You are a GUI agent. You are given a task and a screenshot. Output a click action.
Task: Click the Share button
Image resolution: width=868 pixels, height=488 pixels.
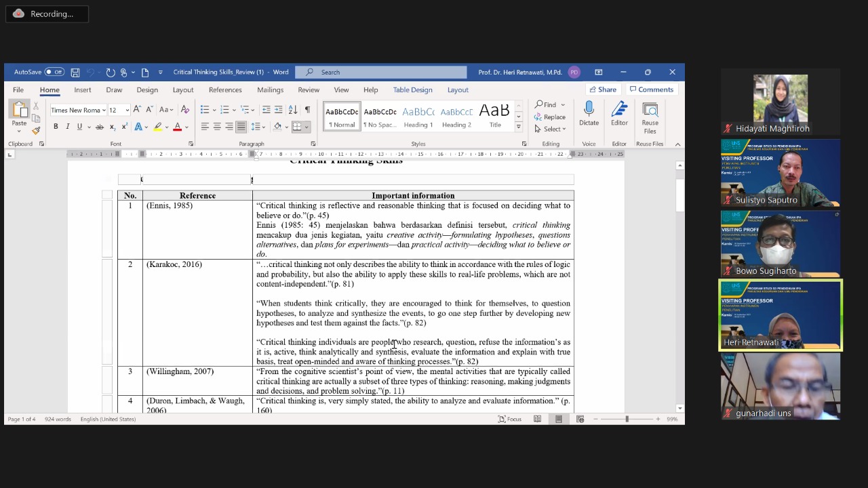602,89
